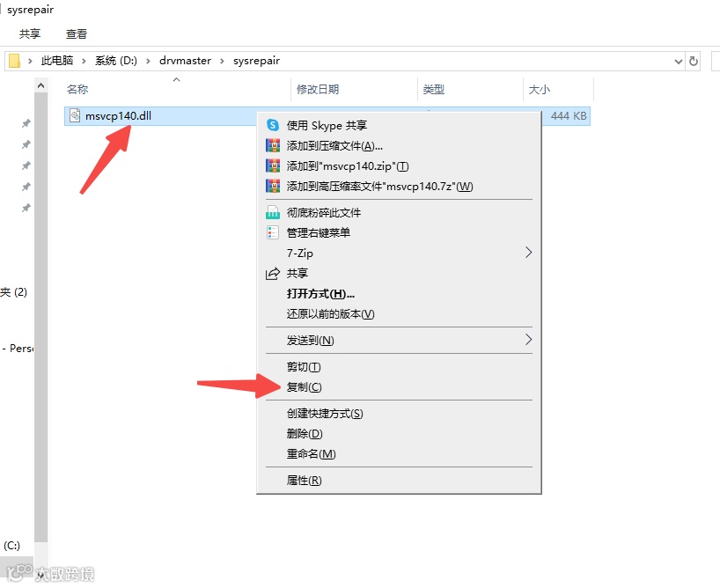Open the address bar history dropdown
The image size is (720, 588).
[678, 61]
